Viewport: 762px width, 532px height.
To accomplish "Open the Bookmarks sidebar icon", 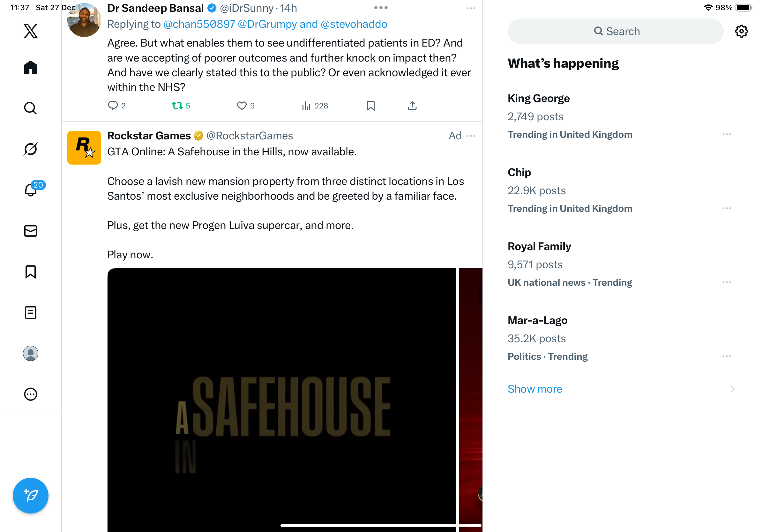I will (x=31, y=272).
